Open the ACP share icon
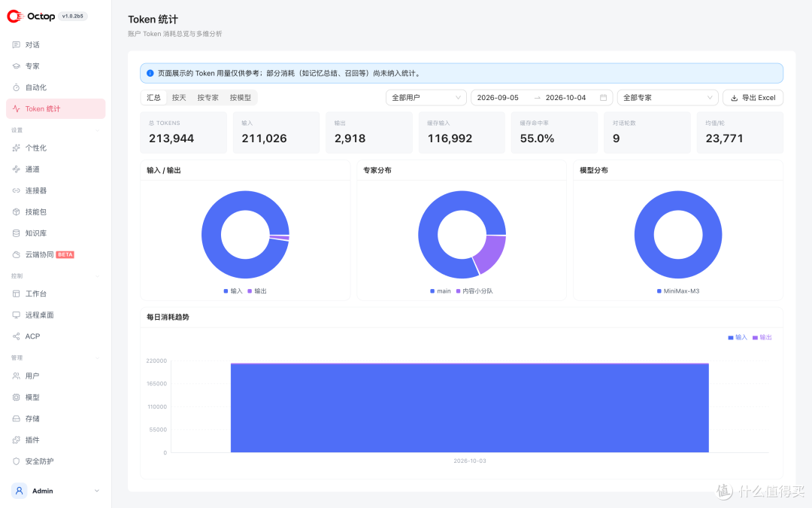Screen dimensions: 812x508 16,336
